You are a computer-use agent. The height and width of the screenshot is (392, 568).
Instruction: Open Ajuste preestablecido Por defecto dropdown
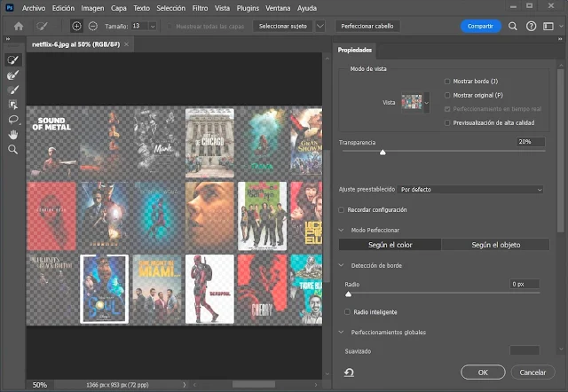point(470,189)
